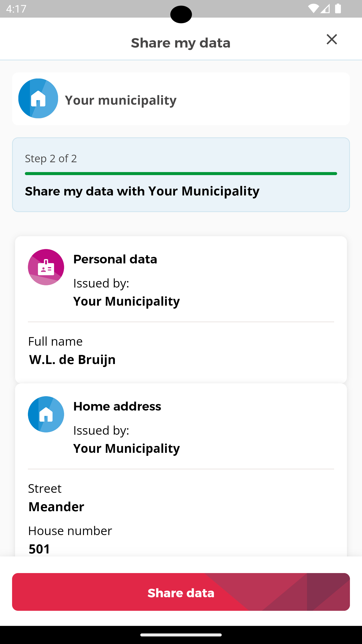Tap the blue Home address house icon
Screen dimensions: 362x644
[x=46, y=414]
